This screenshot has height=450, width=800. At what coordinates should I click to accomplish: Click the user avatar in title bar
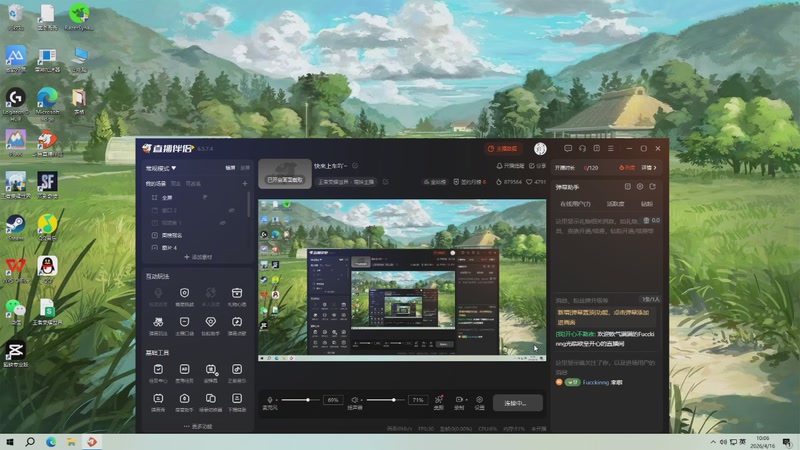[x=540, y=148]
